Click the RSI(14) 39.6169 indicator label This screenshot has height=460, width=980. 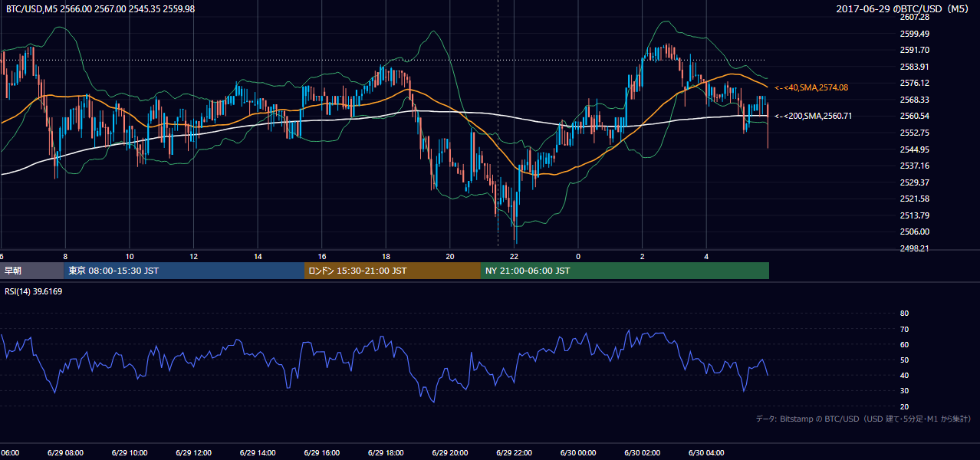(x=34, y=291)
